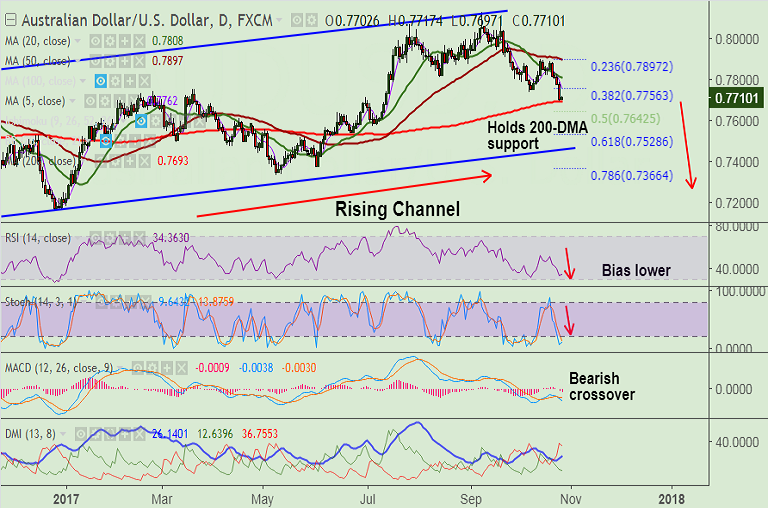Screen dimensions: 768x510
Task: Open settings gear of MA (50, close)
Action: (110, 61)
